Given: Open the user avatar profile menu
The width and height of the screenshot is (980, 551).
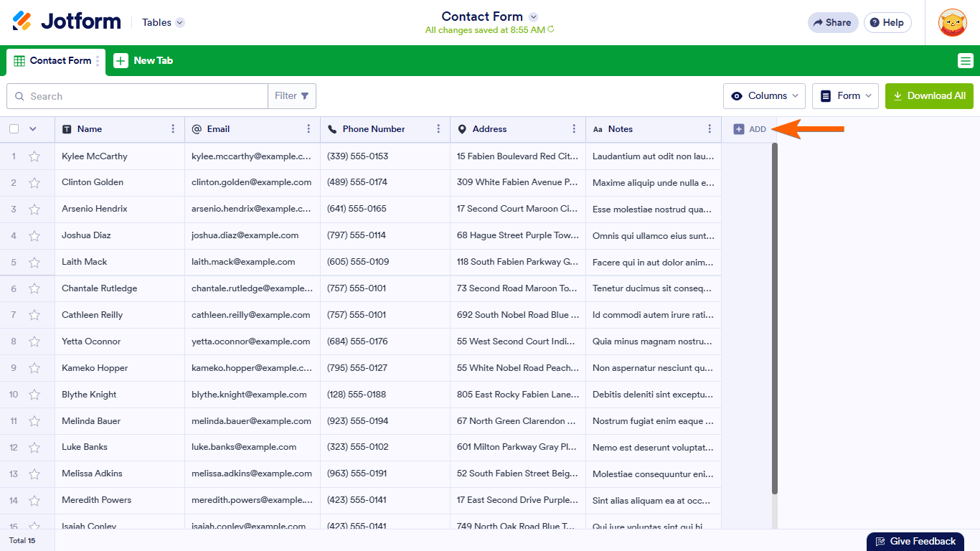Looking at the screenshot, I should pos(952,22).
